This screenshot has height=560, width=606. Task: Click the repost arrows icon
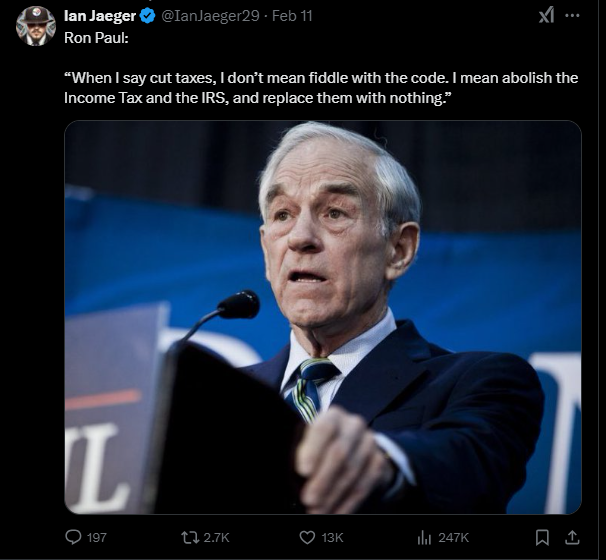pos(187,538)
